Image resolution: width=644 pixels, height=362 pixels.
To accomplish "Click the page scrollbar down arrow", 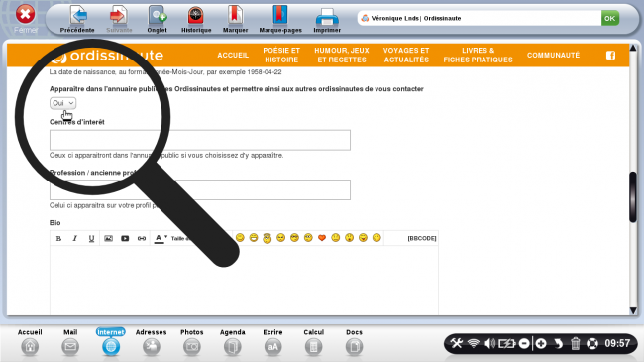I will (x=633, y=311).
